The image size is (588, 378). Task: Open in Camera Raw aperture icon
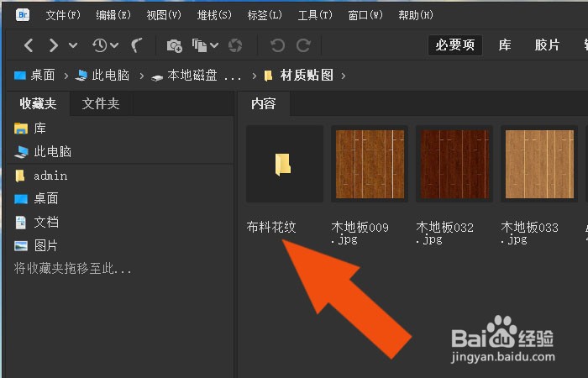point(235,45)
